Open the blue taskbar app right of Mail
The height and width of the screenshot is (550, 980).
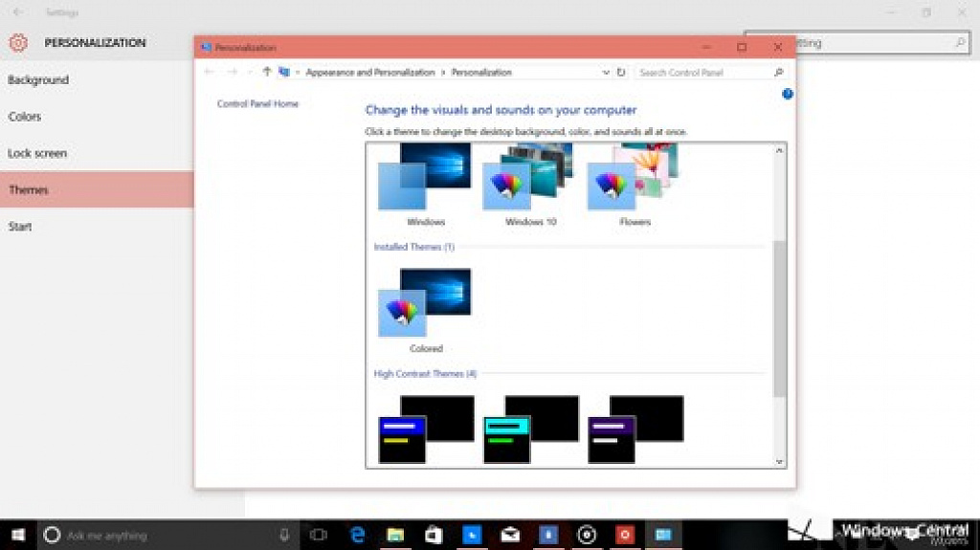548,535
